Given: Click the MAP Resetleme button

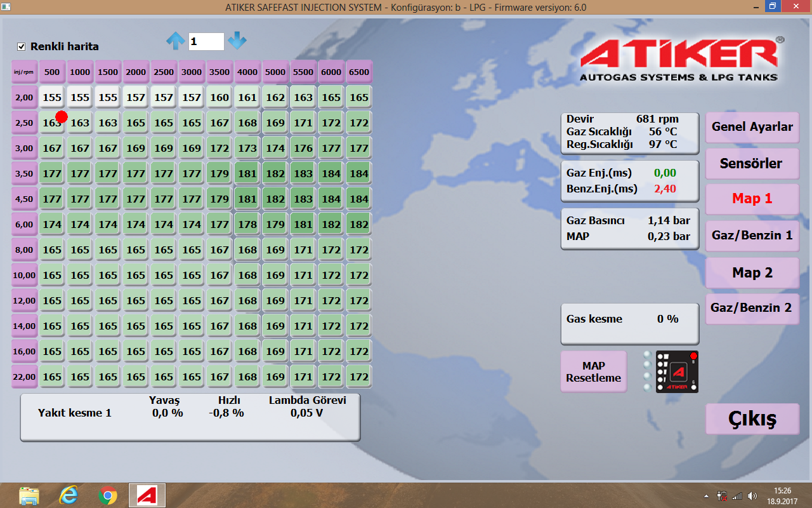Looking at the screenshot, I should [594, 371].
